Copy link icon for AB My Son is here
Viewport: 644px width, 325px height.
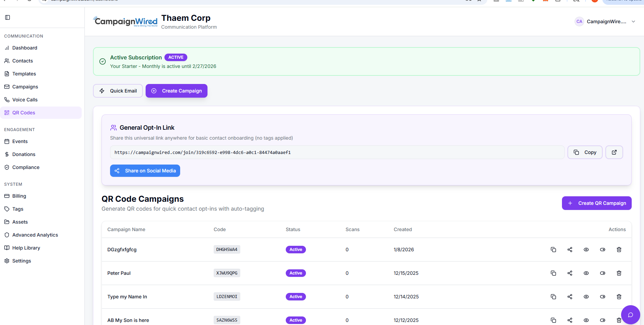553,320
